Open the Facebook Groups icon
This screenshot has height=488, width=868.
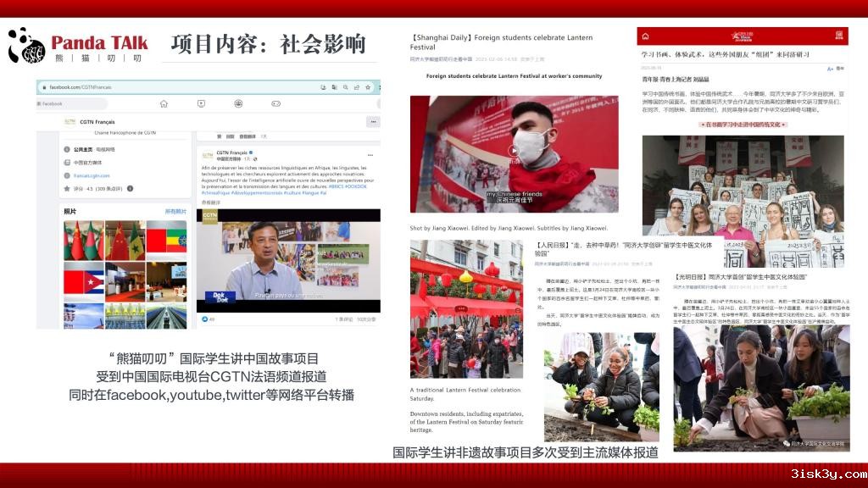(x=238, y=103)
